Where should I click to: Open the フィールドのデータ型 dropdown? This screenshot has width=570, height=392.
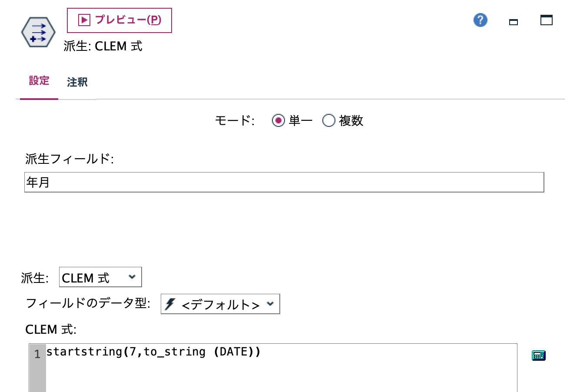click(219, 304)
